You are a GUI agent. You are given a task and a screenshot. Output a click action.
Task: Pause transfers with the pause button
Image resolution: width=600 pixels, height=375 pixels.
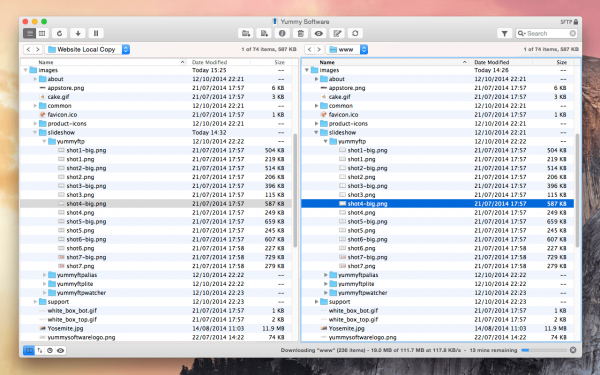pos(96,33)
